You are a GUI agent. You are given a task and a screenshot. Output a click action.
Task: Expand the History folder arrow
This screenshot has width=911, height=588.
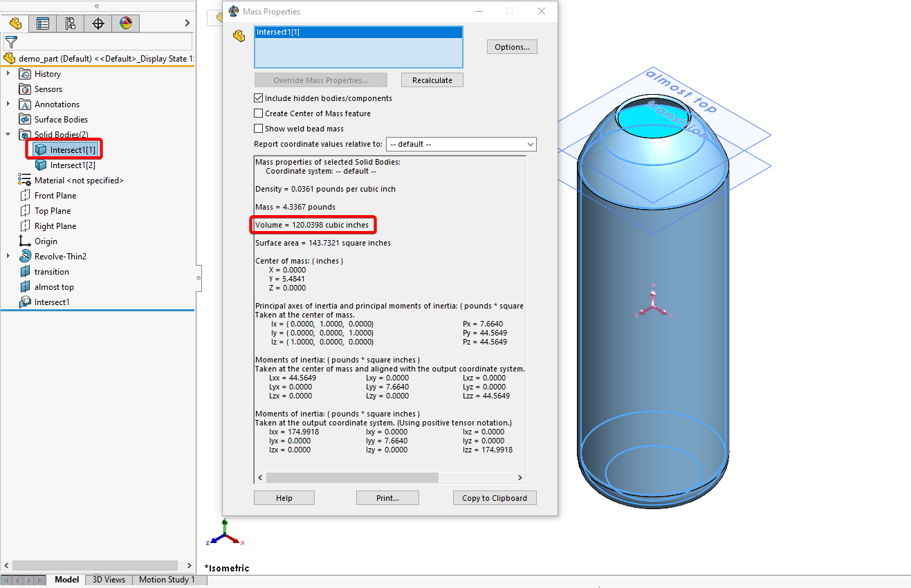[8, 74]
